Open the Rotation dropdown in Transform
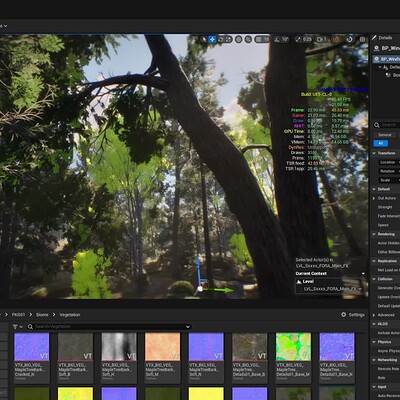Screen dimensions: 400x400 click(389, 171)
